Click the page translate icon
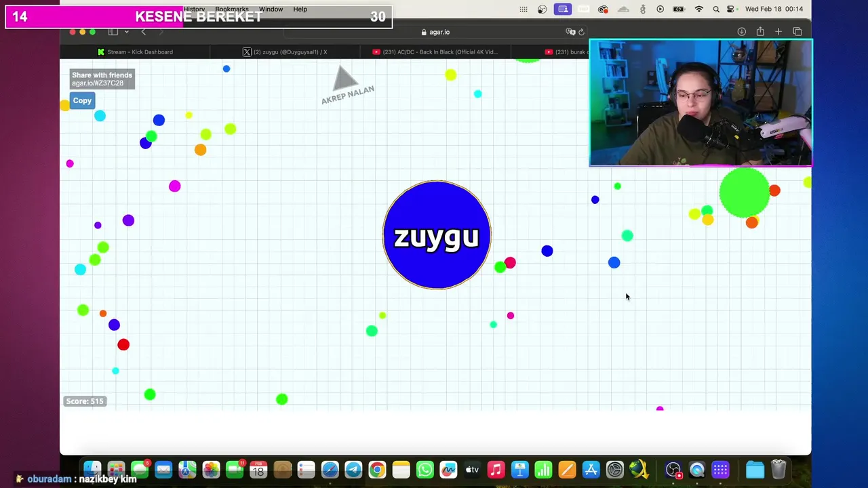The width and height of the screenshot is (868, 488). (x=570, y=32)
